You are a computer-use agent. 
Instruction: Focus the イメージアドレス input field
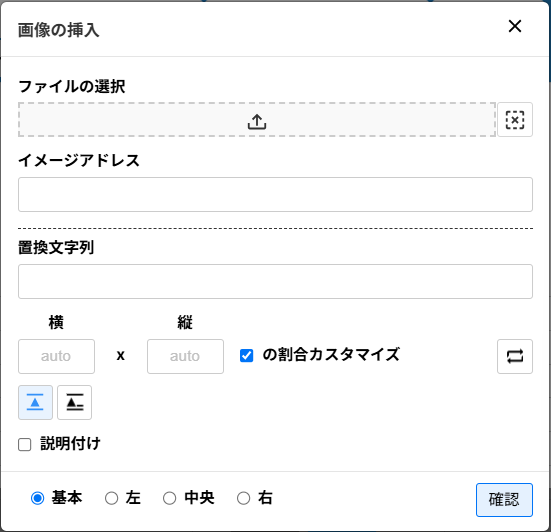276,194
